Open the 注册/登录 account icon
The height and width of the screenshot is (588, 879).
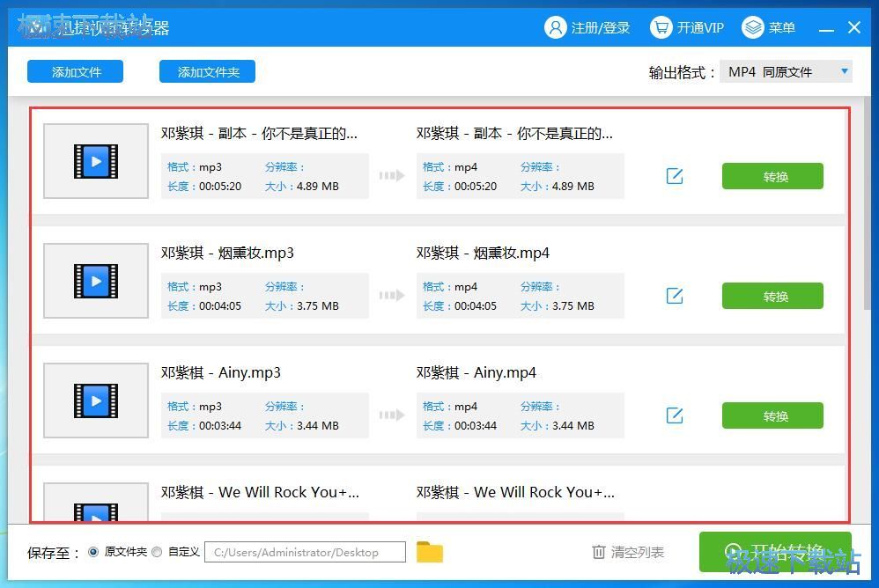coord(555,27)
